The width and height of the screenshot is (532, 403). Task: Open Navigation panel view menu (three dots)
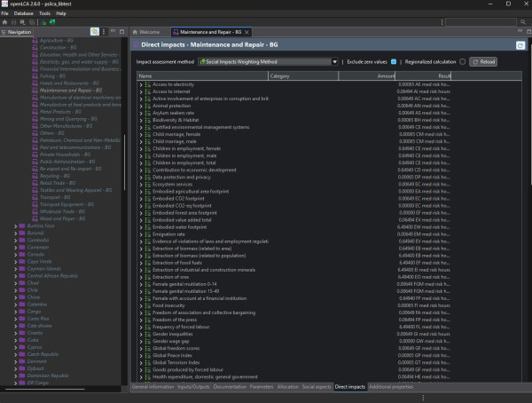104,31
